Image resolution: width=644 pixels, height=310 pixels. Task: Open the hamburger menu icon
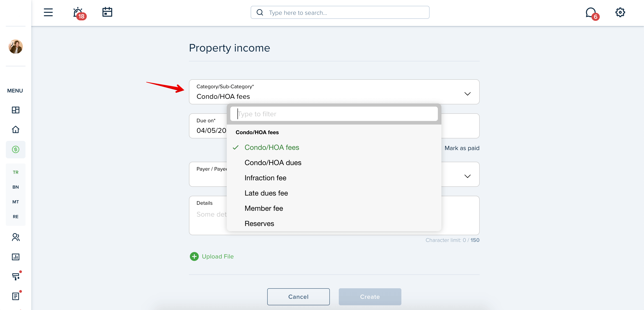(48, 12)
